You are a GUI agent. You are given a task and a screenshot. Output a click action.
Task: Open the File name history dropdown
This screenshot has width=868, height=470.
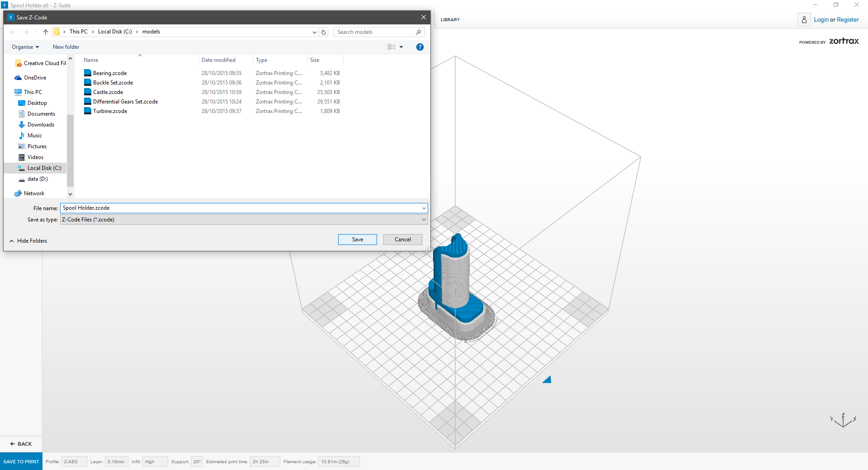[424, 208]
